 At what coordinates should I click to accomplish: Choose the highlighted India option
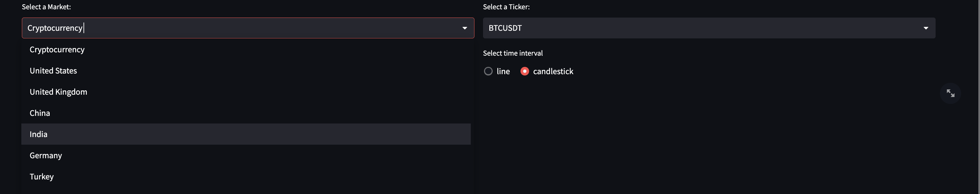click(x=246, y=134)
